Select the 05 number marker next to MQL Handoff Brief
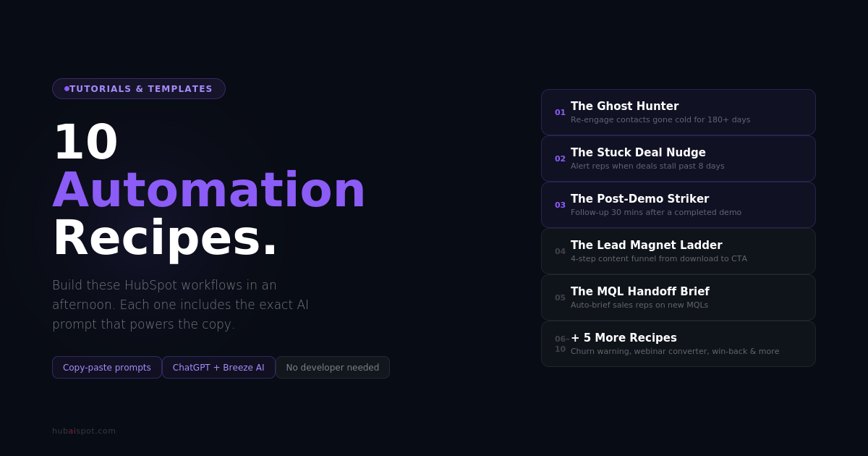Image resolution: width=868 pixels, height=456 pixels. tap(560, 297)
